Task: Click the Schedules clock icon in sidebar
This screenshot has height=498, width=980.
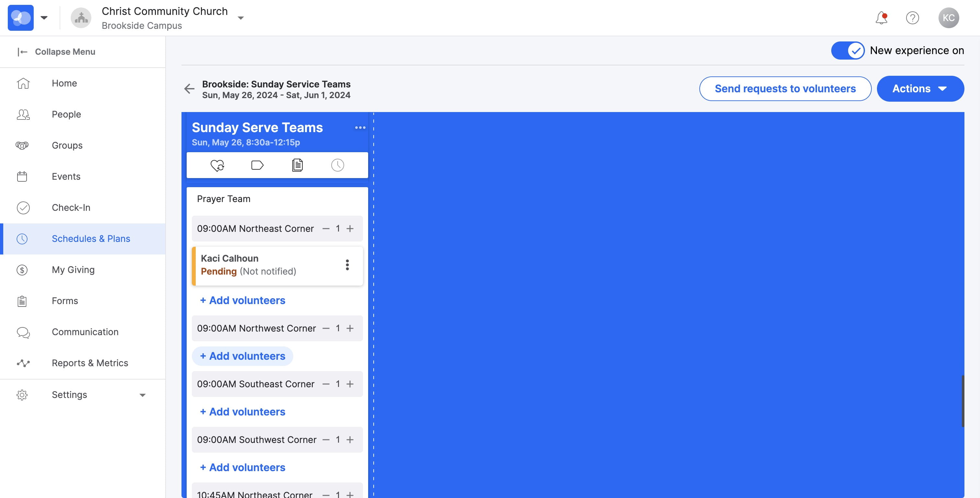Action: (22, 239)
